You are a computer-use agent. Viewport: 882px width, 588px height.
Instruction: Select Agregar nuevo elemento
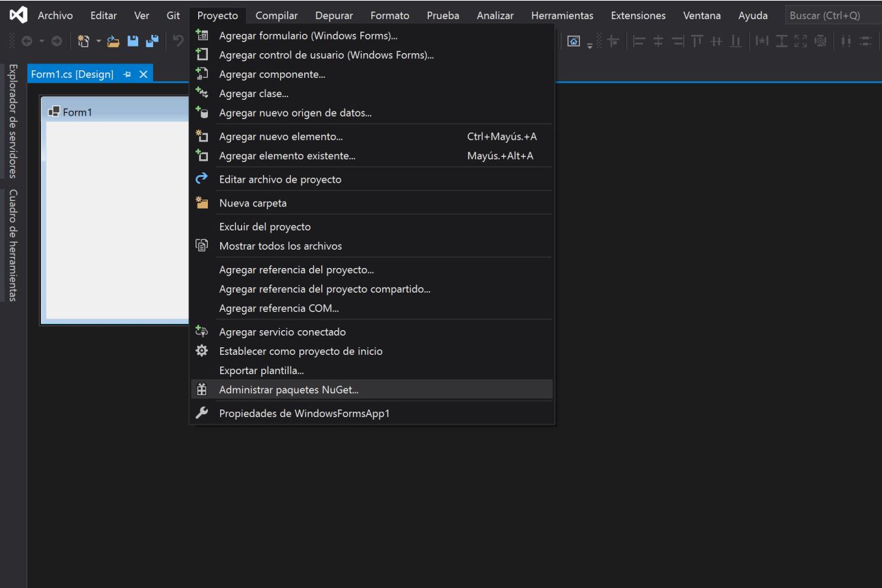click(x=372, y=136)
